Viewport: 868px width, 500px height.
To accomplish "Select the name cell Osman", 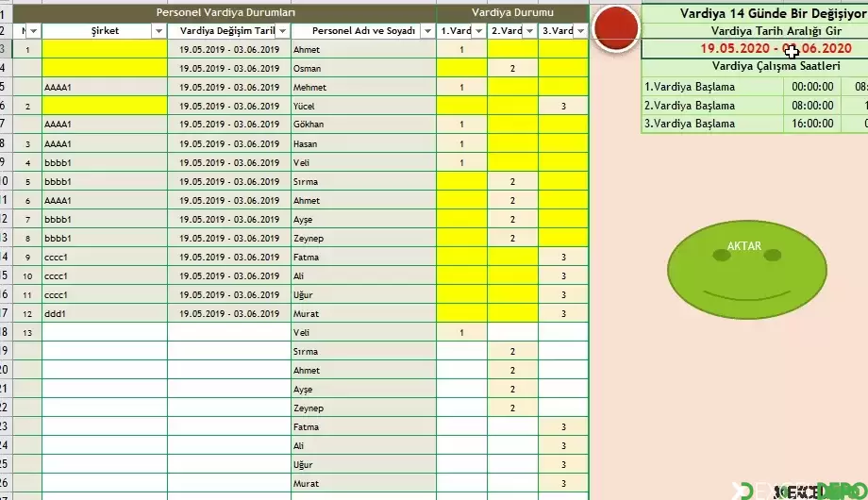I will [363, 69].
